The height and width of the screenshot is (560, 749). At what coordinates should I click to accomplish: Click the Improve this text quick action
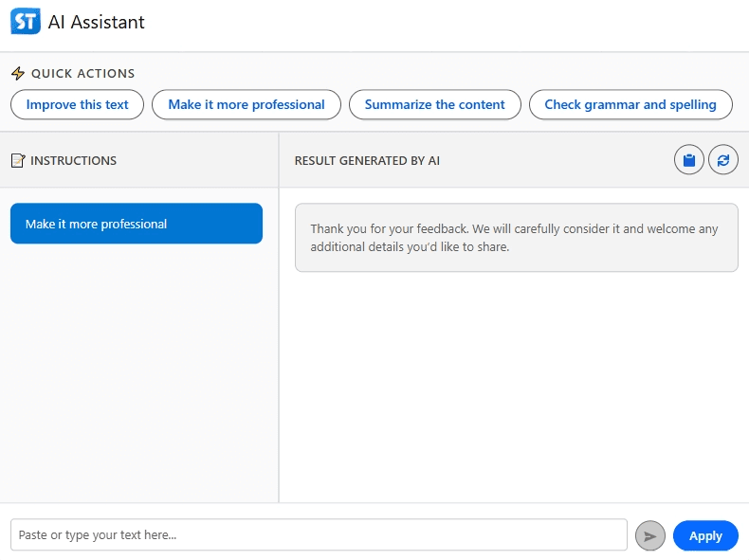point(77,104)
